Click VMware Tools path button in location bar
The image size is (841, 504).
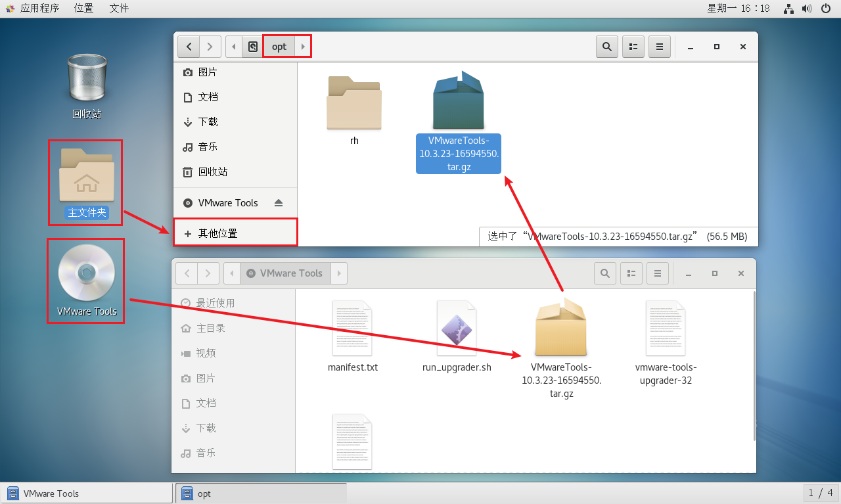tap(284, 273)
